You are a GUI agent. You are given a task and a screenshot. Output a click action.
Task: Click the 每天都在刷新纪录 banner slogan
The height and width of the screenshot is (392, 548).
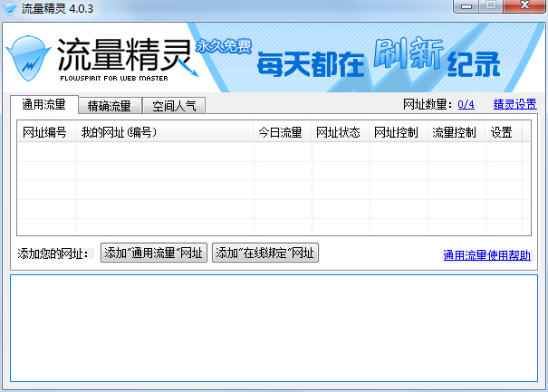pyautogui.click(x=379, y=62)
